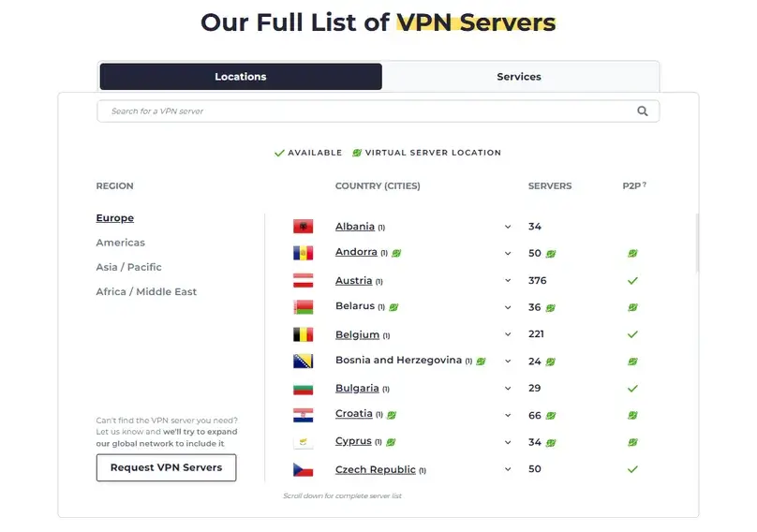Click the Czech Republic flag icon
This screenshot has width=757, height=532.
coord(304,469)
